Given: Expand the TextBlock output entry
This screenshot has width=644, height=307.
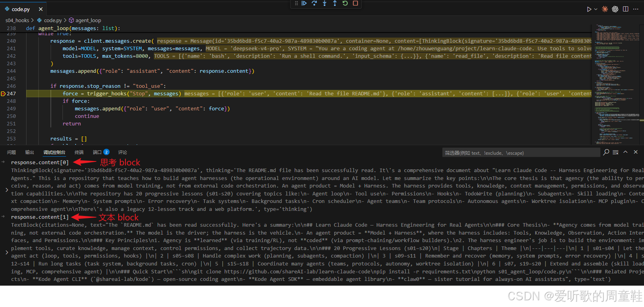Looking at the screenshot, I should [7, 252].
